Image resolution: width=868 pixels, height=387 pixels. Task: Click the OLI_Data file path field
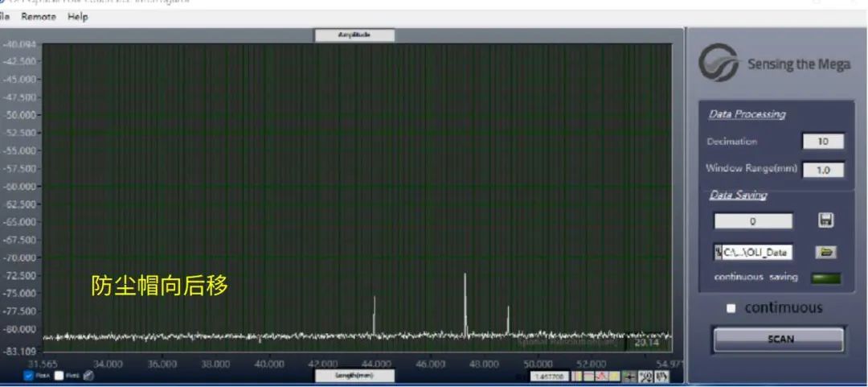click(753, 253)
